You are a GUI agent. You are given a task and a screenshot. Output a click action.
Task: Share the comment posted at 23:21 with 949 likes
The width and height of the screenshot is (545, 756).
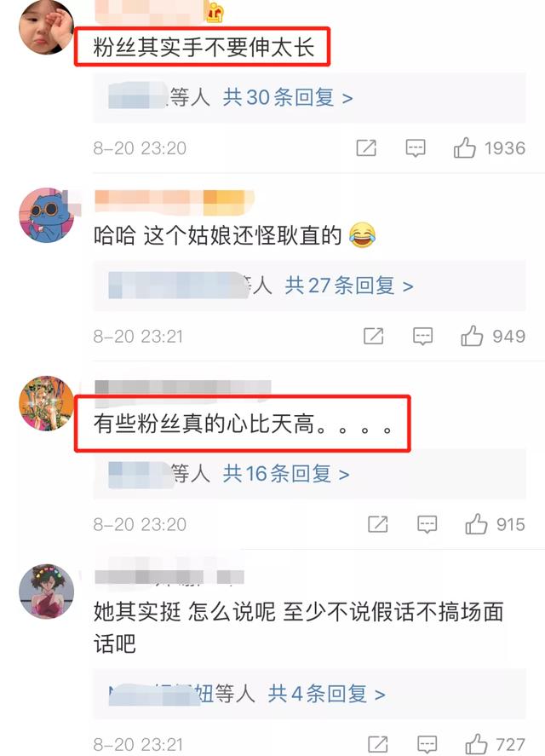(x=374, y=336)
